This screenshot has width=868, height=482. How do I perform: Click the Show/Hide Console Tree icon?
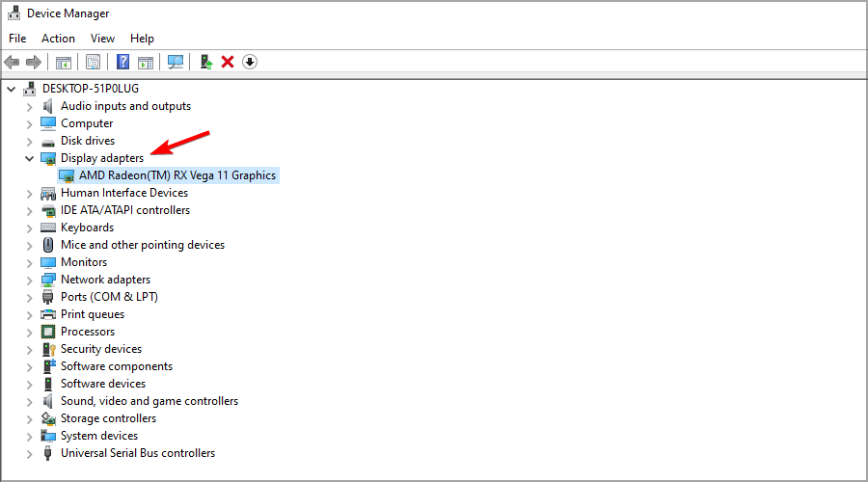point(63,63)
